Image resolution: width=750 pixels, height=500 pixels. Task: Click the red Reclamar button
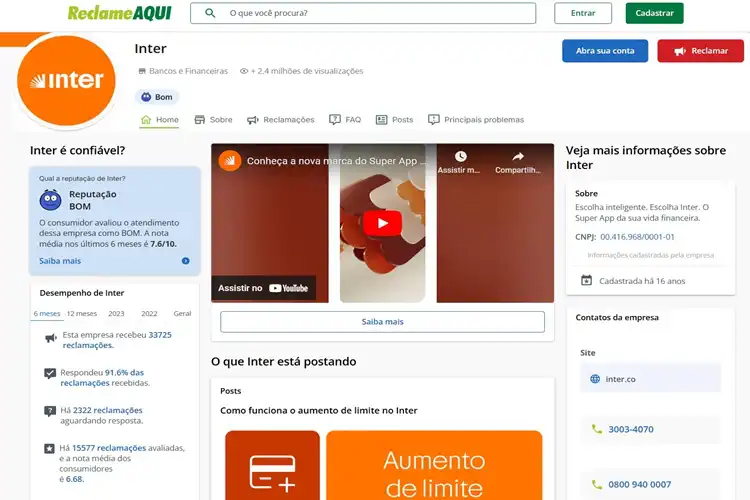(x=700, y=51)
